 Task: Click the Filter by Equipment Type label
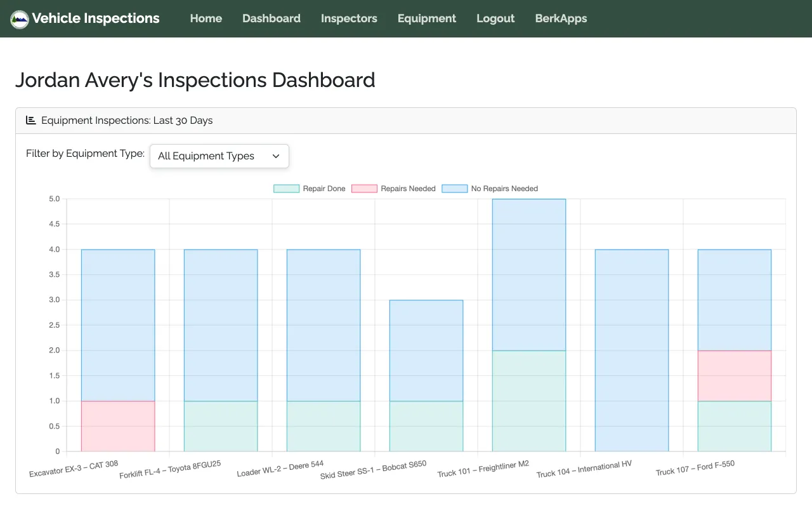pyautogui.click(x=85, y=154)
